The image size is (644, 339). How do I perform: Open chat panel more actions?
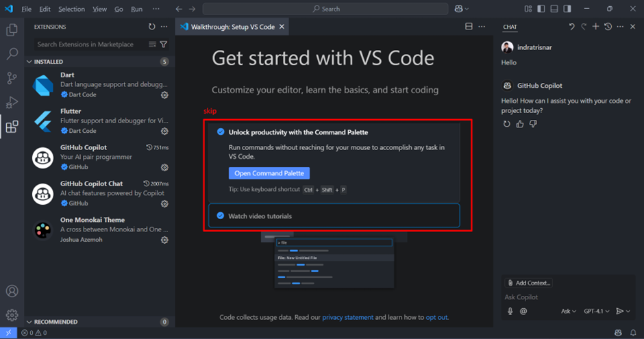[620, 27]
